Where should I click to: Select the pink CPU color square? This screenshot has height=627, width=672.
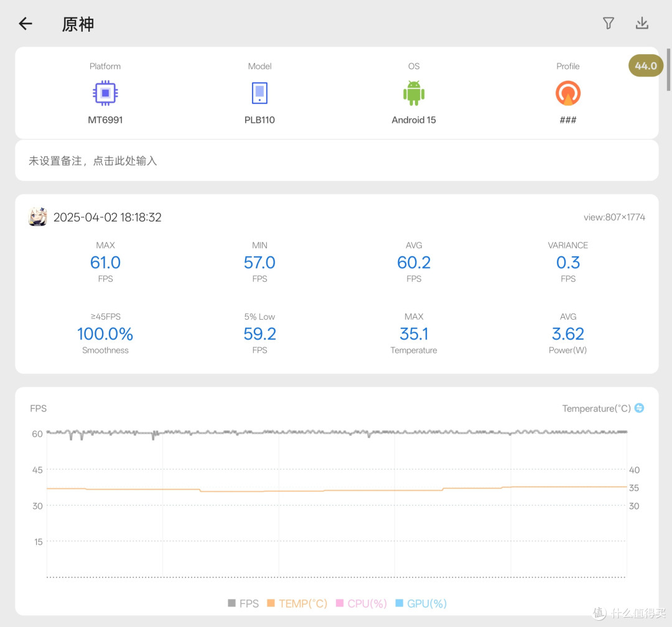tap(340, 603)
